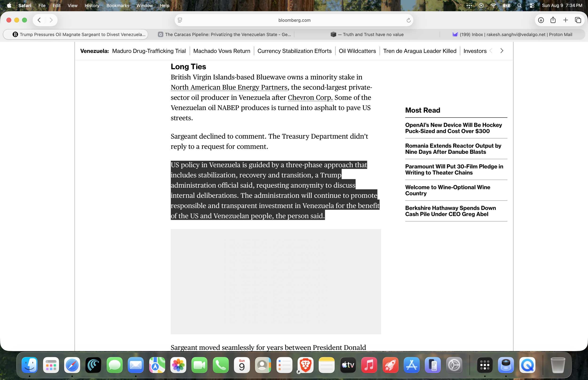Open the App Store from the Dock

click(412, 365)
